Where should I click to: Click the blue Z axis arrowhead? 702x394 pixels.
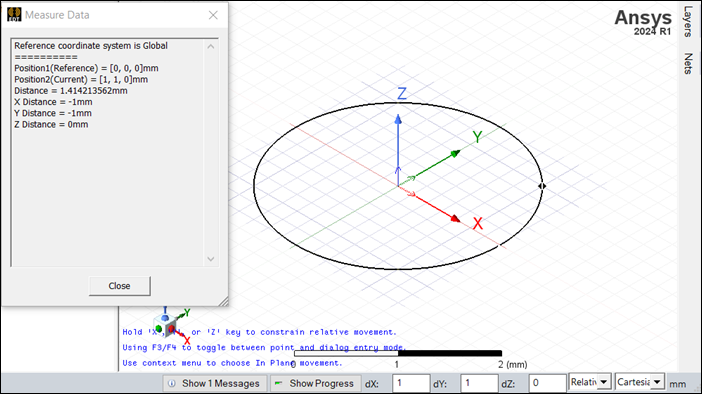coord(398,119)
